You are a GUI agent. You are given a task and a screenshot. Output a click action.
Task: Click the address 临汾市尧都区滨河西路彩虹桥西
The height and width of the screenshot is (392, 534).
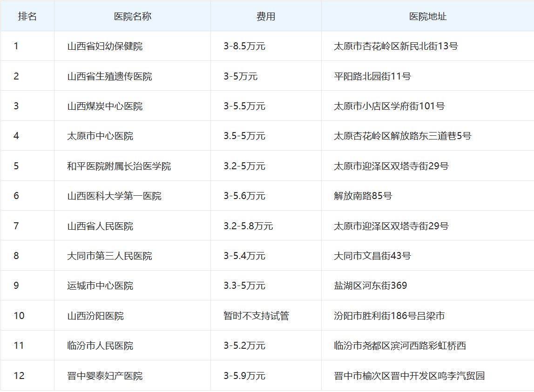click(400, 345)
